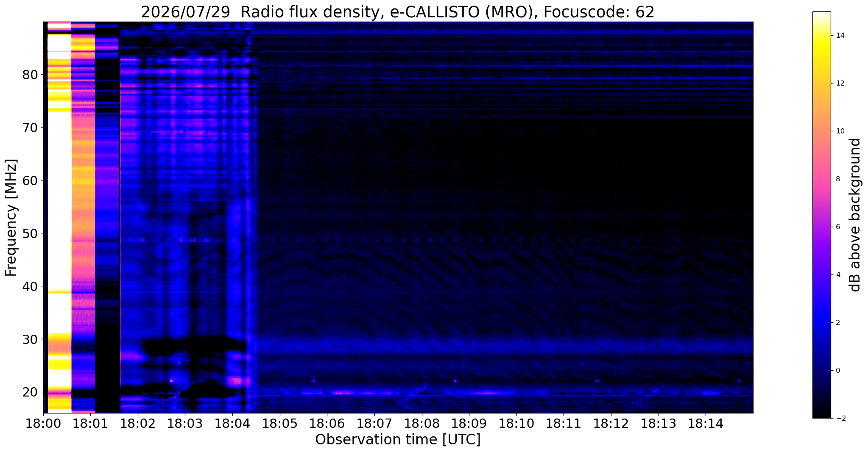Click the colorbar at the 8 dB pink level

click(821, 179)
